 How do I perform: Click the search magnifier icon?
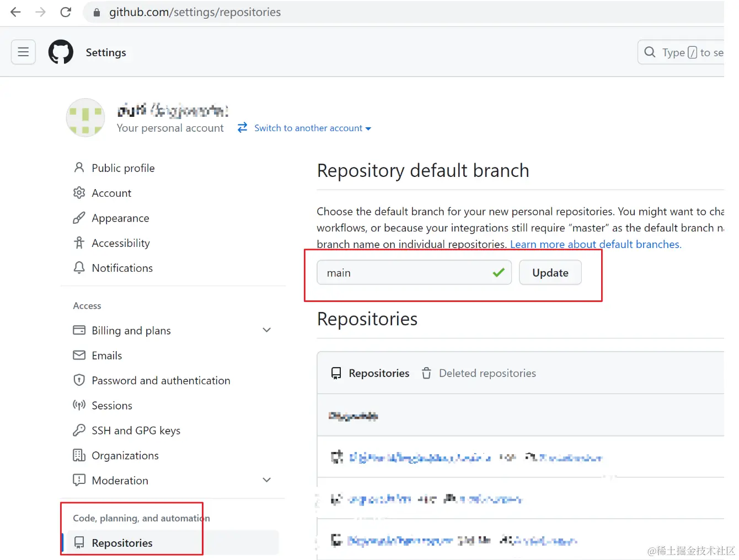pyautogui.click(x=650, y=52)
